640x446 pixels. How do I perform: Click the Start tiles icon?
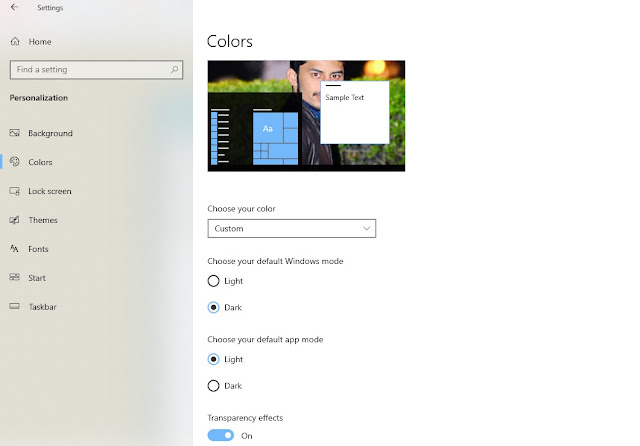coord(15,277)
